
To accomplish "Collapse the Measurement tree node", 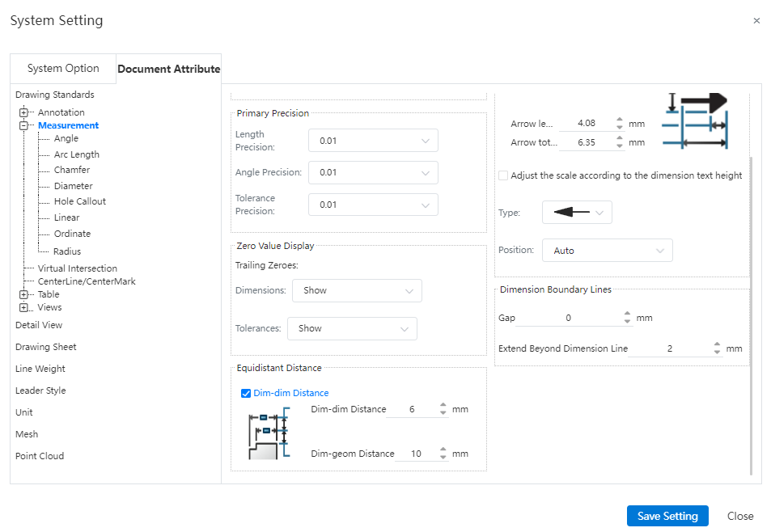I will [x=24, y=125].
